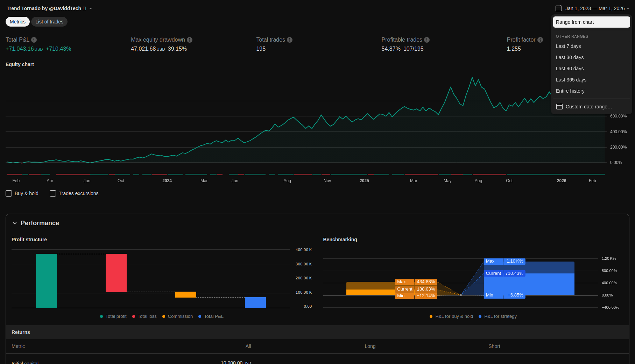
Task: Close the date range dropdown
Action: pos(628,8)
